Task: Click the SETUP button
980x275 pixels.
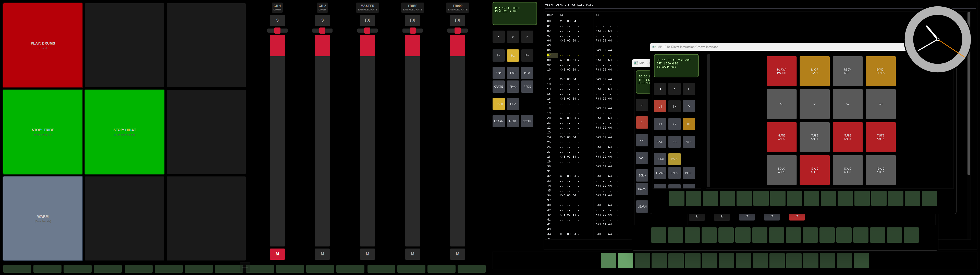Action: 527,121
